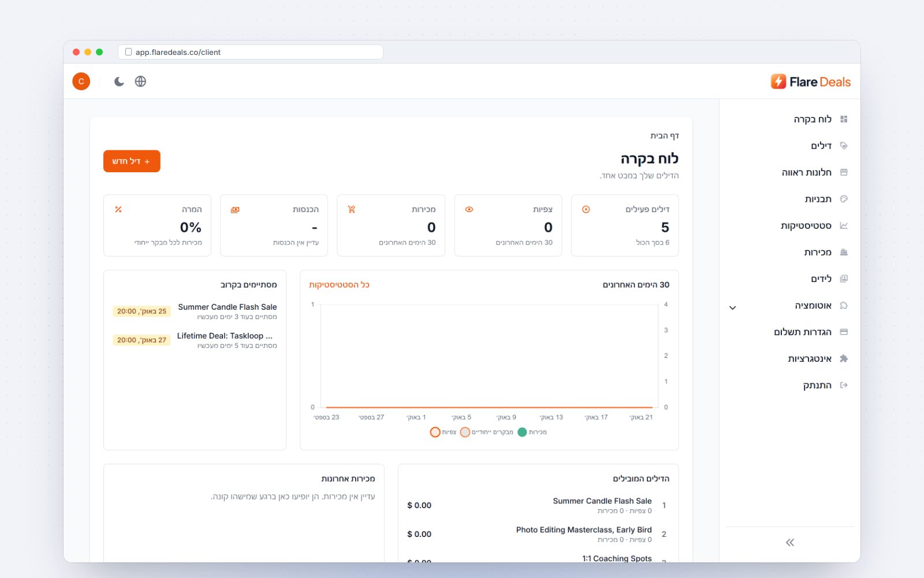Open דילים in the sidebar

point(789,146)
